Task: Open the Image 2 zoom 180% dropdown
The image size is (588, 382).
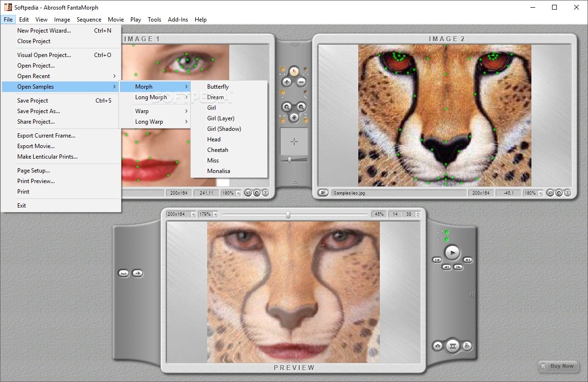Action: pyautogui.click(x=541, y=193)
